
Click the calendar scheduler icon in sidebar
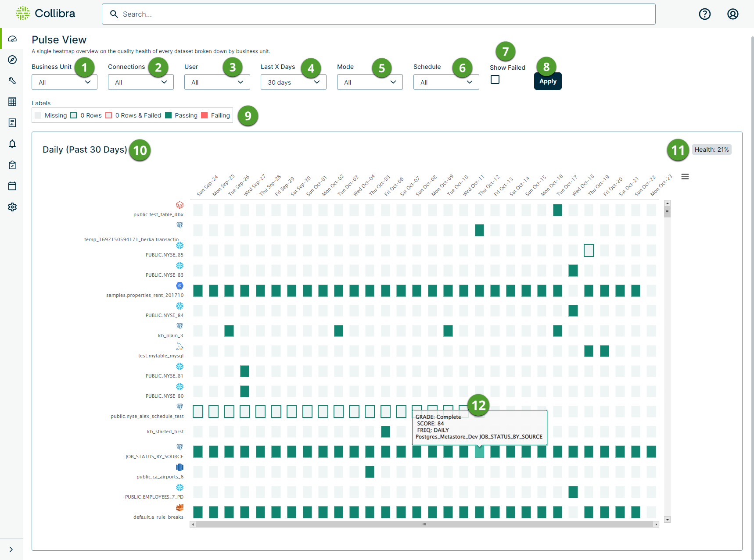[x=12, y=186]
